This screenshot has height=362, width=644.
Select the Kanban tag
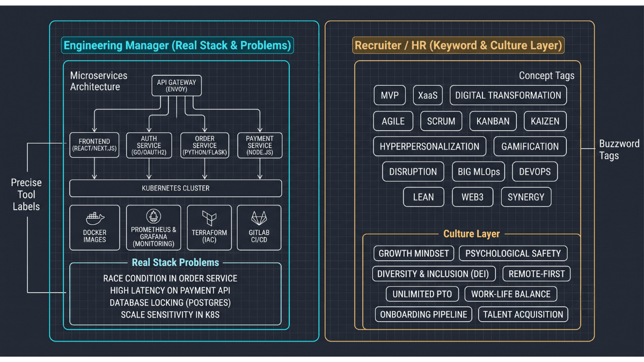click(493, 121)
